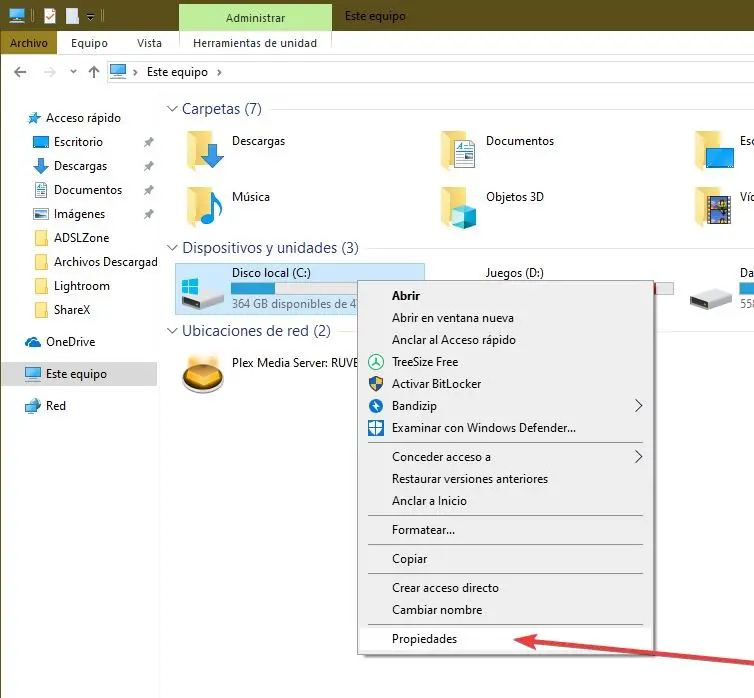Click the Imágenes icon in sidebar
The width and height of the screenshot is (754, 698).
point(41,214)
